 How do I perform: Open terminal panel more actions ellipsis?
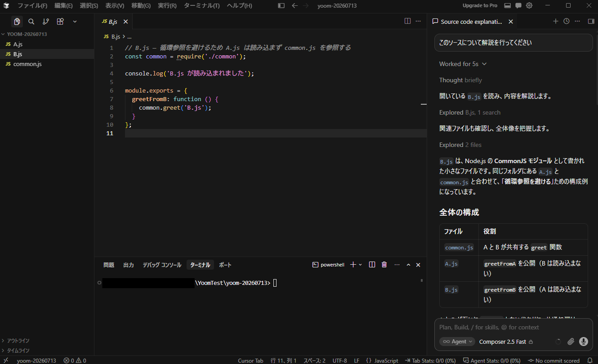(397, 265)
